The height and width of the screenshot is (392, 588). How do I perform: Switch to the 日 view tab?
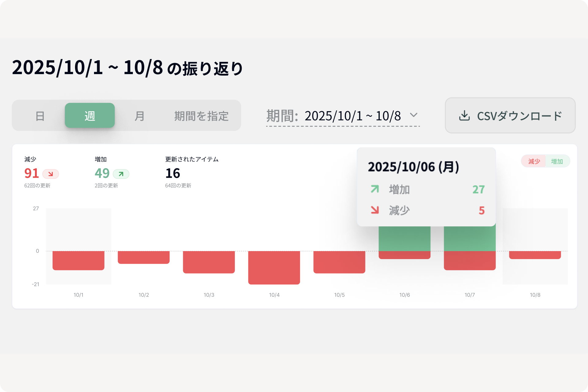(x=40, y=116)
